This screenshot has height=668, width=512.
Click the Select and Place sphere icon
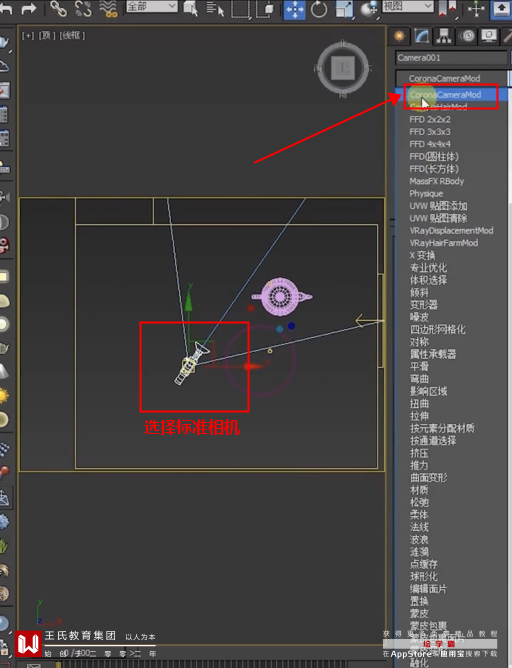pos(369,9)
